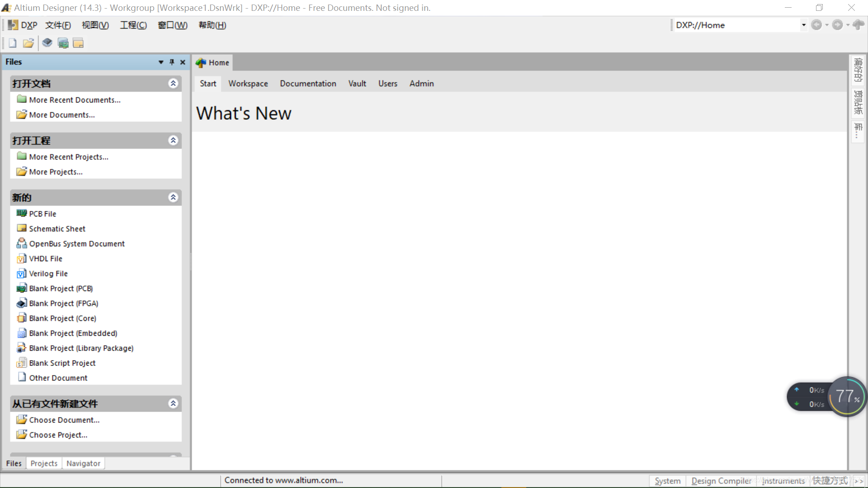Open the DXP://Home address dropdown
Viewport: 868px width, 488px height.
coord(803,25)
